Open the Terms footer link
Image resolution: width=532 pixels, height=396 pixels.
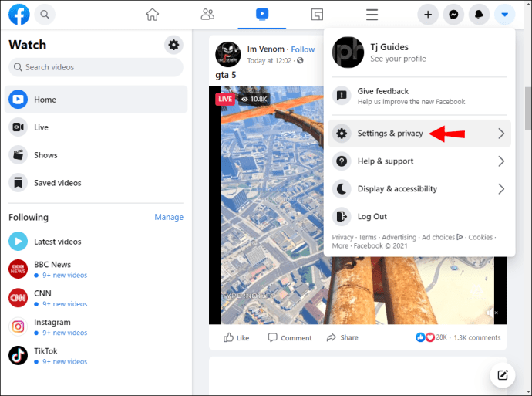[x=368, y=237]
